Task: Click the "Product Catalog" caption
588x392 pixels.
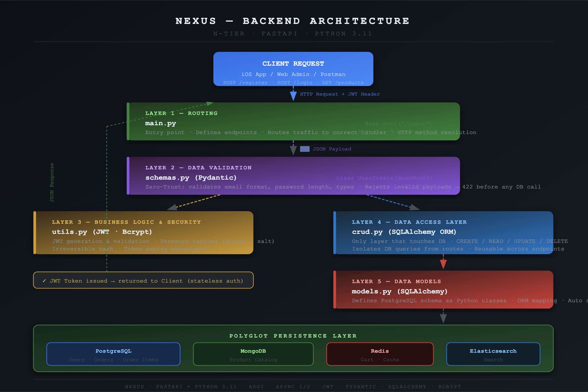Action: [253, 360]
